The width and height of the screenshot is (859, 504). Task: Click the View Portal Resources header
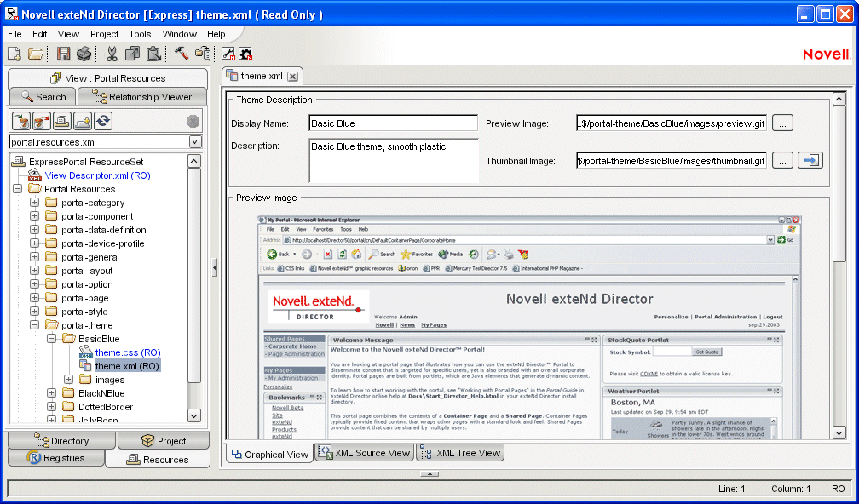[108, 78]
